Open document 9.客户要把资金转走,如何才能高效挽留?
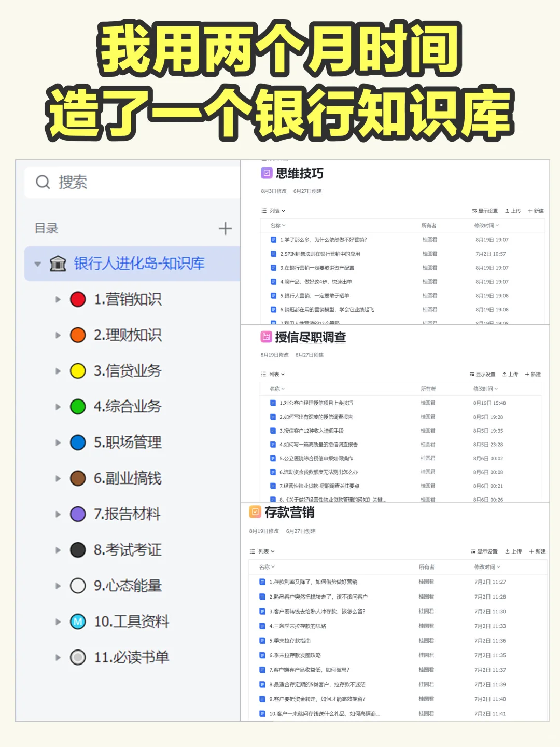Screen dimensions: 560x747 (x=317, y=699)
